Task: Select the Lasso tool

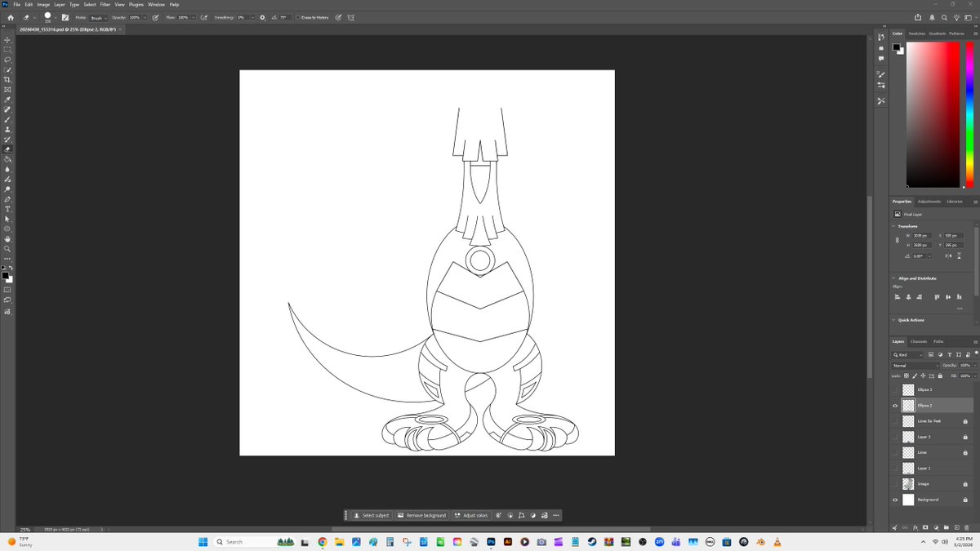Action: 7,60
